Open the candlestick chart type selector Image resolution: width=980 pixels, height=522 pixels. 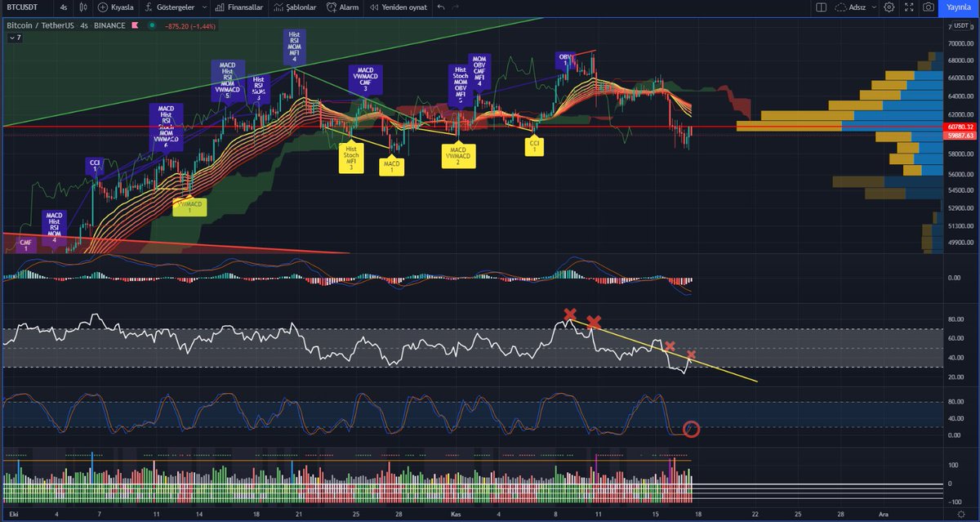coord(83,7)
